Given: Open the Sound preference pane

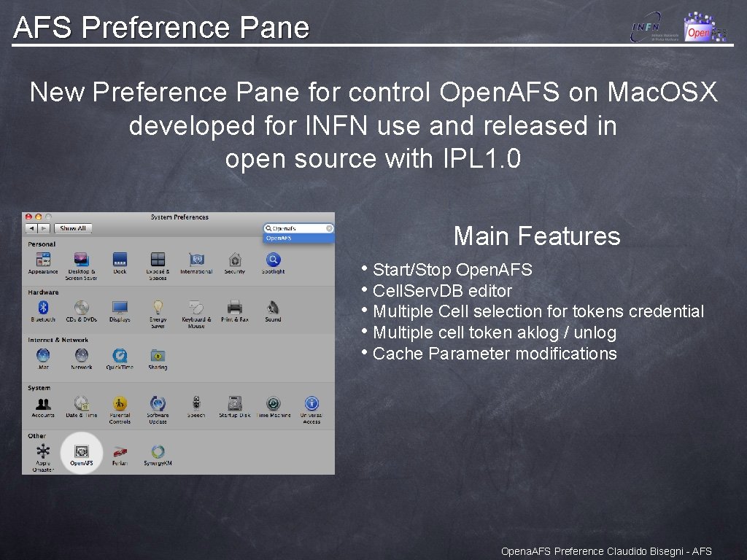Looking at the screenshot, I should (273, 311).
